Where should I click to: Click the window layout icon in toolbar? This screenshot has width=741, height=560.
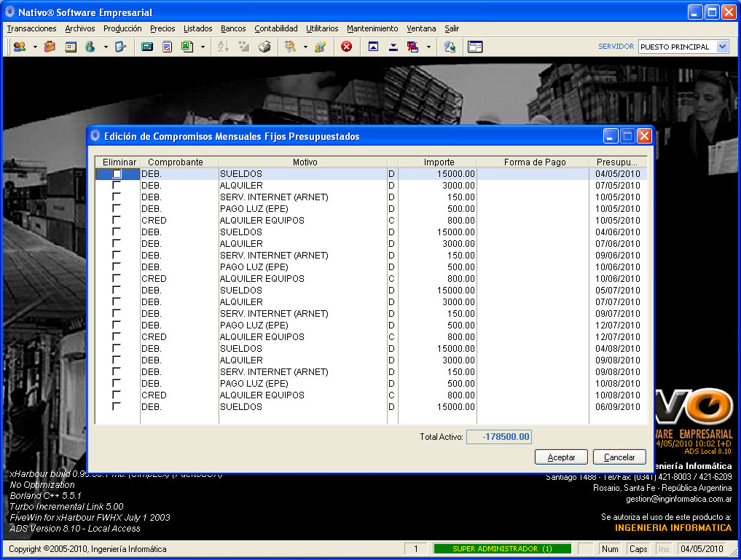coord(475,47)
